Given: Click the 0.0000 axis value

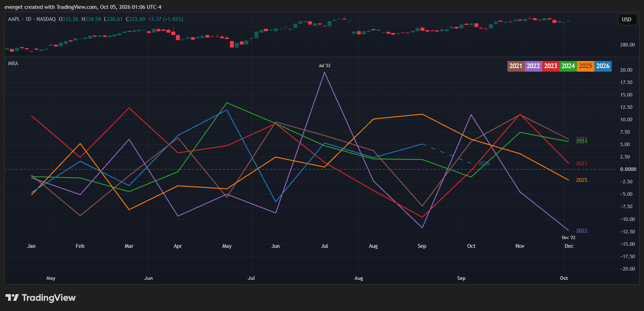Looking at the screenshot, I should coord(628,169).
